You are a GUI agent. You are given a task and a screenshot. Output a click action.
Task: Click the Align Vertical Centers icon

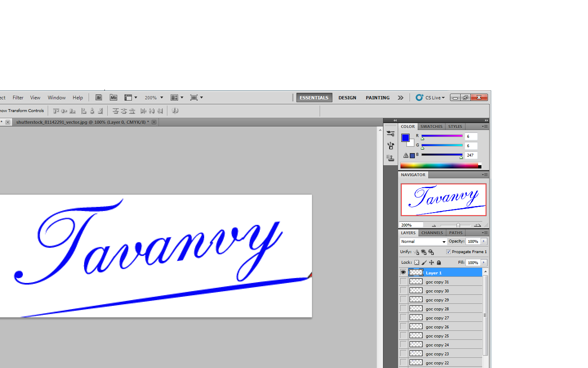coord(64,111)
